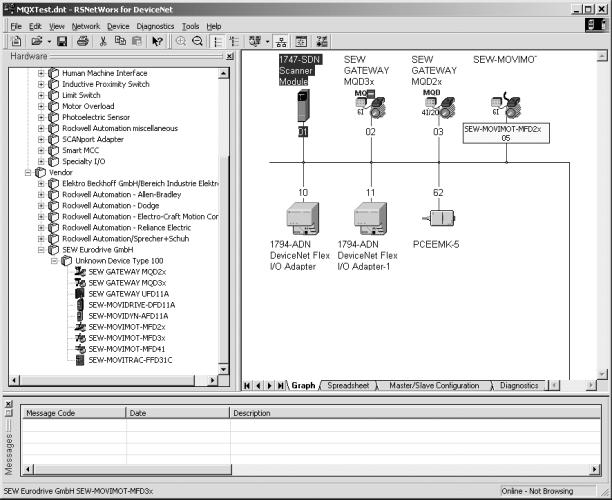Click the Zoom Out magnifier icon

tap(197, 41)
